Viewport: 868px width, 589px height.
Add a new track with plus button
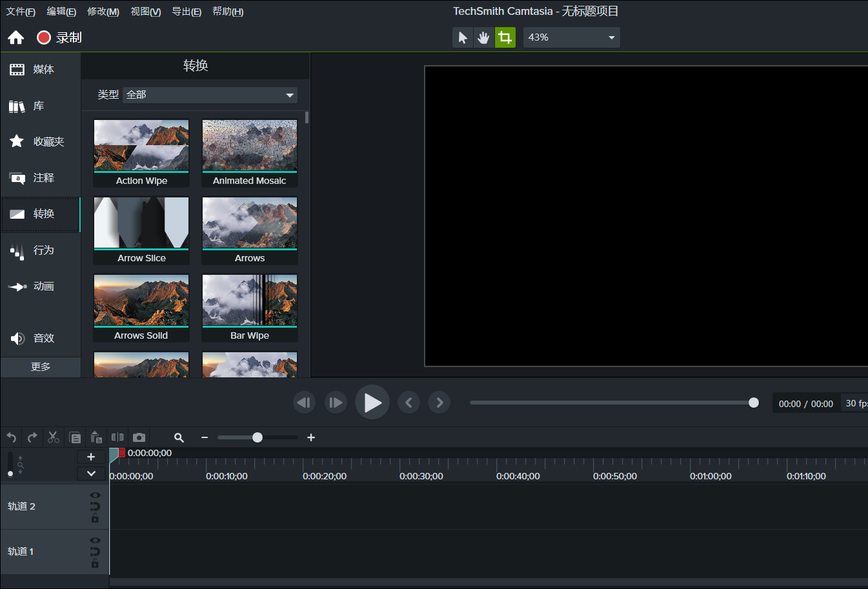[91, 457]
